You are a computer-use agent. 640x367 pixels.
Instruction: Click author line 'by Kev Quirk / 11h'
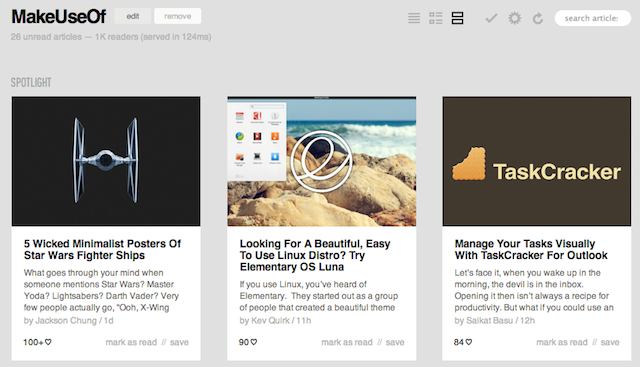click(x=275, y=320)
